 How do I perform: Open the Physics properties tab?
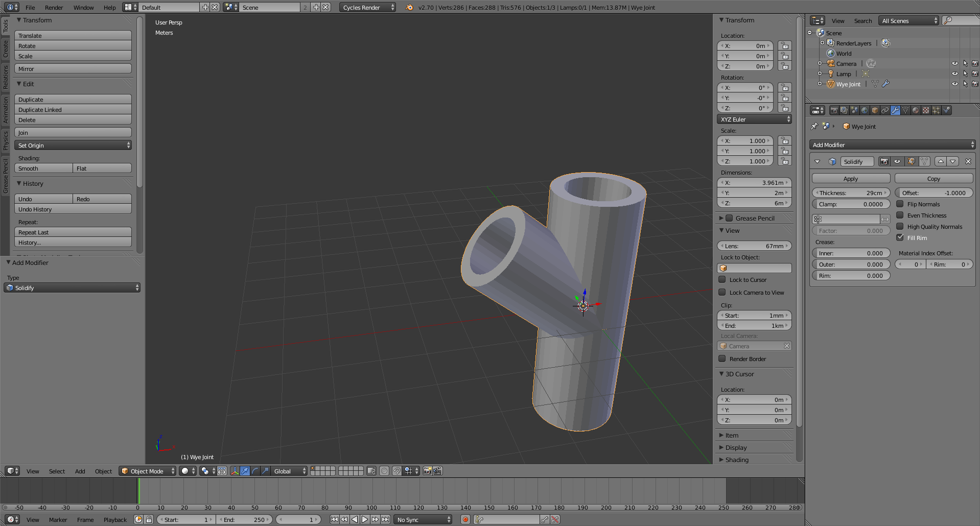(946, 110)
